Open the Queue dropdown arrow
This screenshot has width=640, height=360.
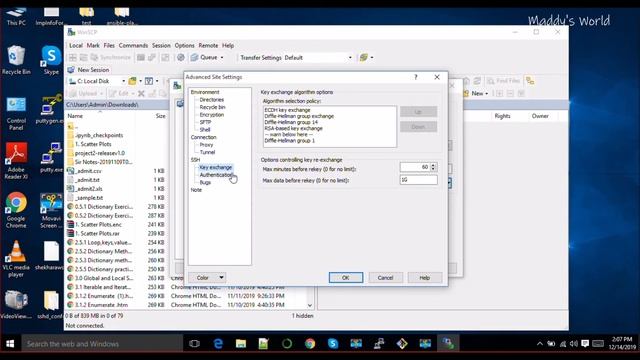point(222,58)
